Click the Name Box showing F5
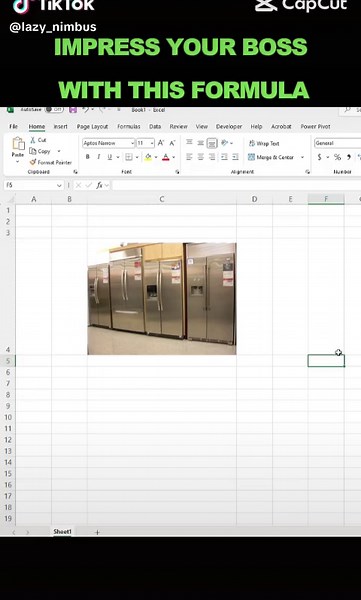Image resolution: width=361 pixels, height=600 pixels. 33,185
